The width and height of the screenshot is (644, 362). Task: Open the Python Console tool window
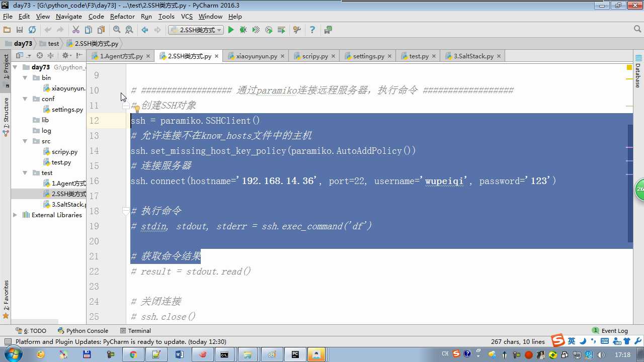83,331
